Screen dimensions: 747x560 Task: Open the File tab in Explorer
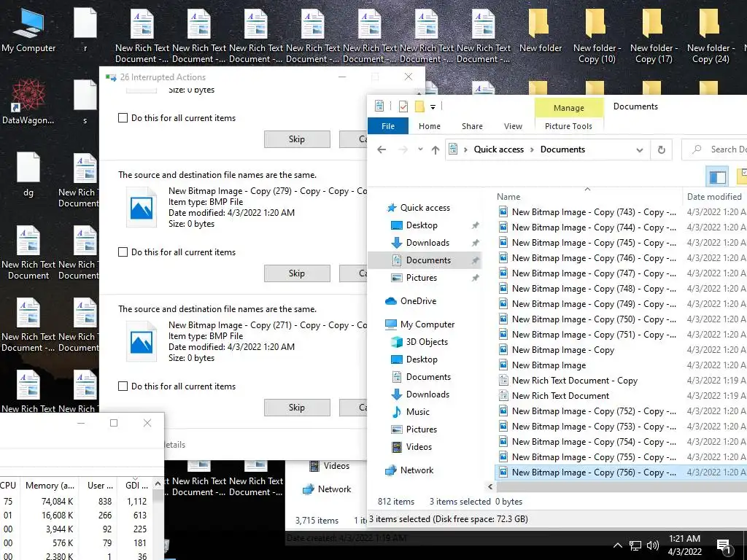tap(388, 126)
